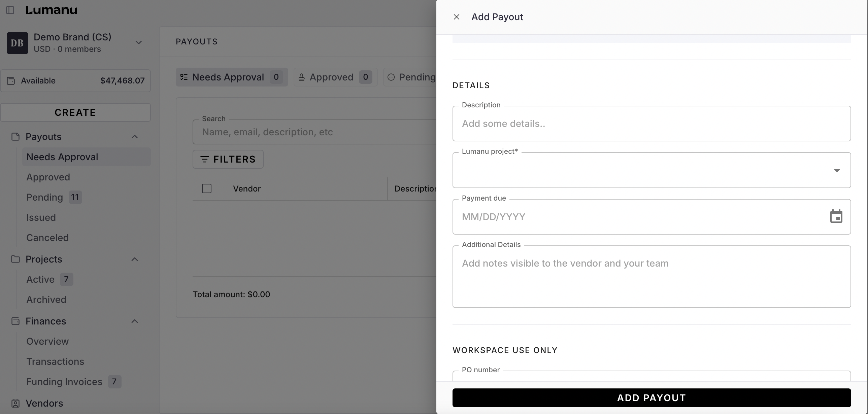Close the Add Payout panel with the X icon

tap(456, 17)
